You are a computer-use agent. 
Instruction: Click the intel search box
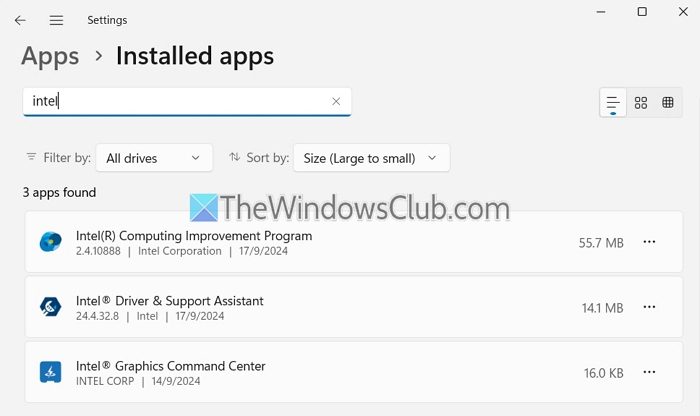pyautogui.click(x=187, y=102)
